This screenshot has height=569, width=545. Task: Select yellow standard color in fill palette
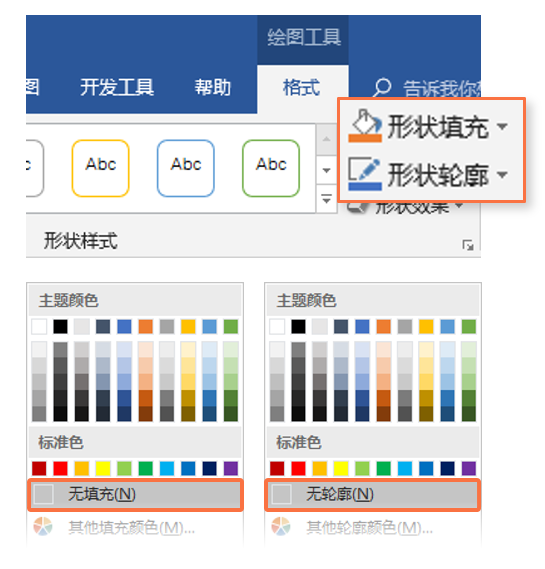(103, 468)
